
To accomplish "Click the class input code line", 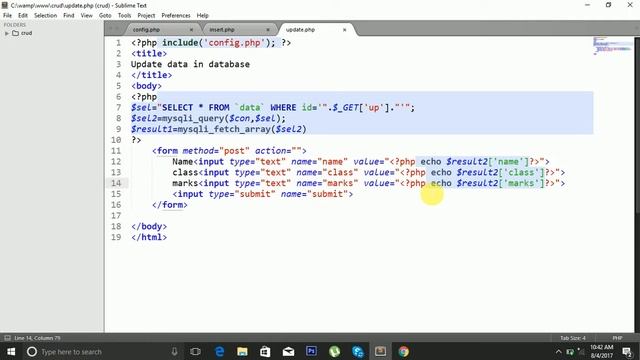I will pyautogui.click(x=369, y=173).
